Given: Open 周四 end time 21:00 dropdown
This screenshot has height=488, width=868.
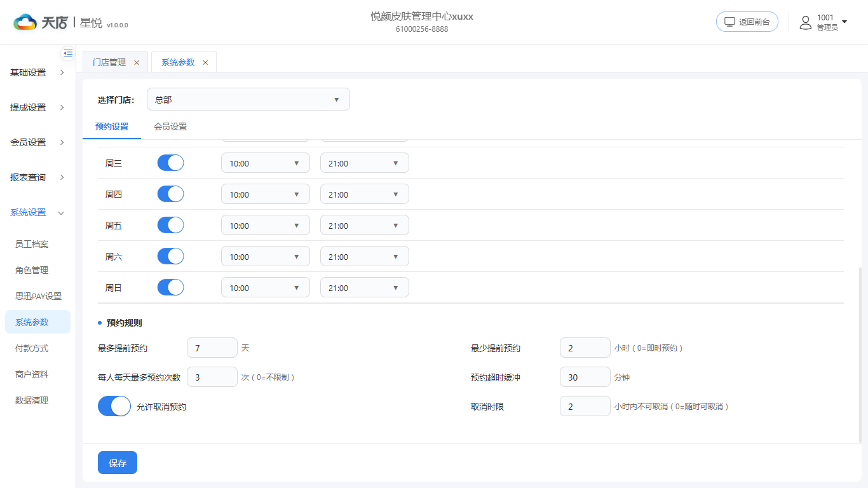Looking at the screenshot, I should [365, 194].
